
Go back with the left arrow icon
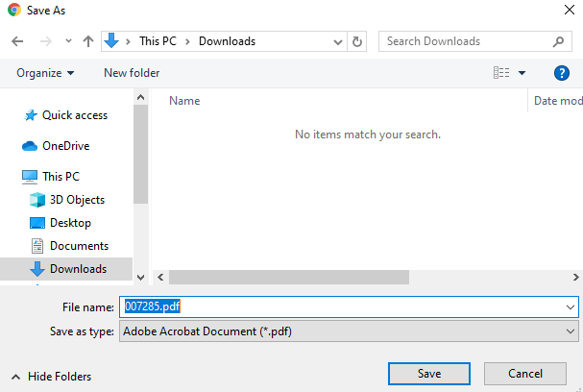tap(17, 41)
